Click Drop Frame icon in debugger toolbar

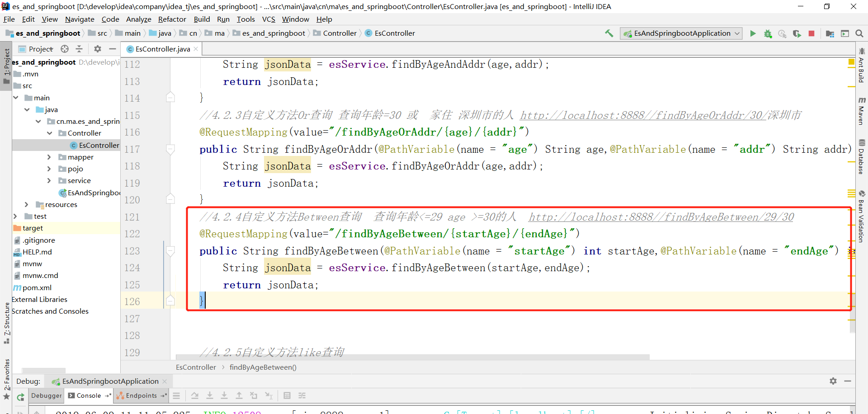[x=254, y=395]
